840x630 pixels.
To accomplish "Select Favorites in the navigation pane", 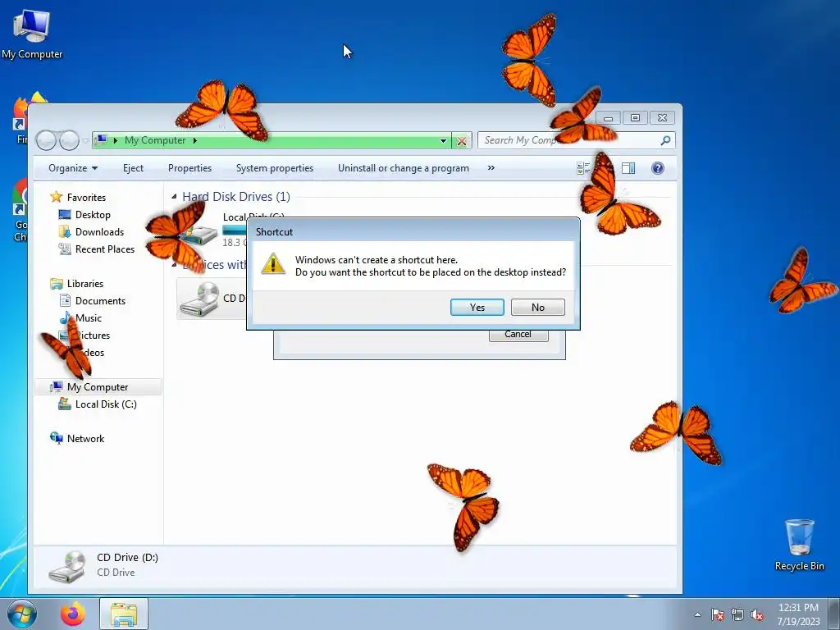I will (x=86, y=197).
